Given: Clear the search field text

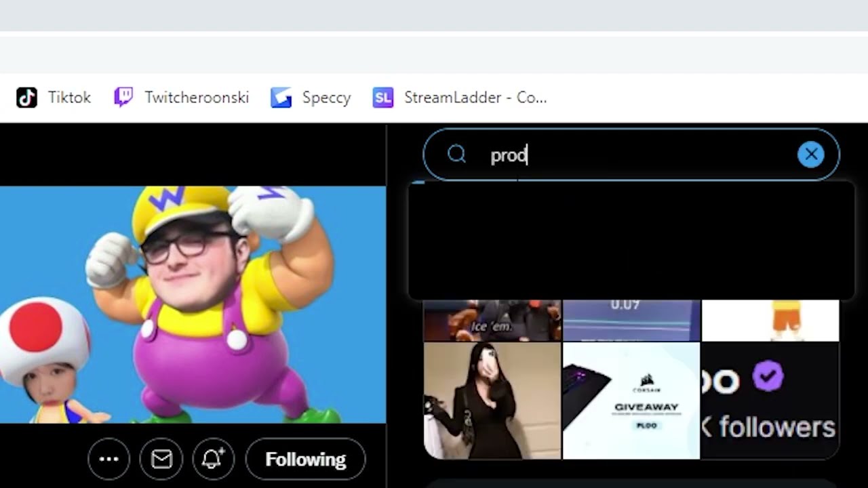Looking at the screenshot, I should [811, 155].
